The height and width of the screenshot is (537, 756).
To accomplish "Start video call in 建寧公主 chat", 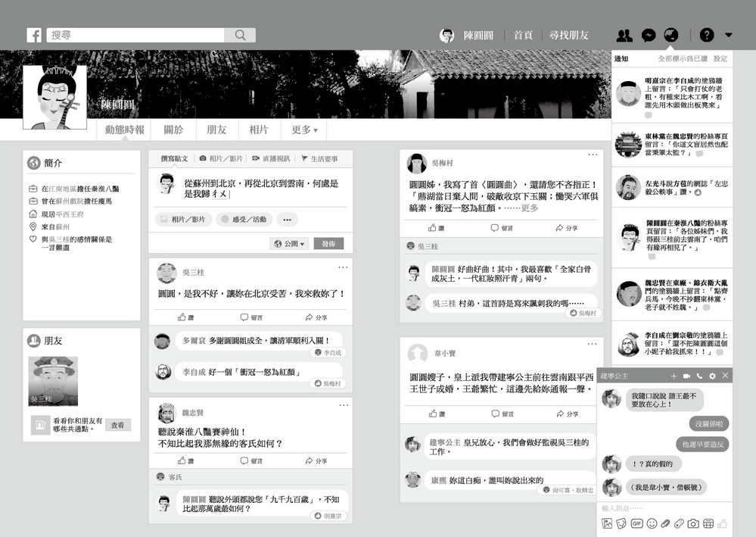I will [686, 376].
